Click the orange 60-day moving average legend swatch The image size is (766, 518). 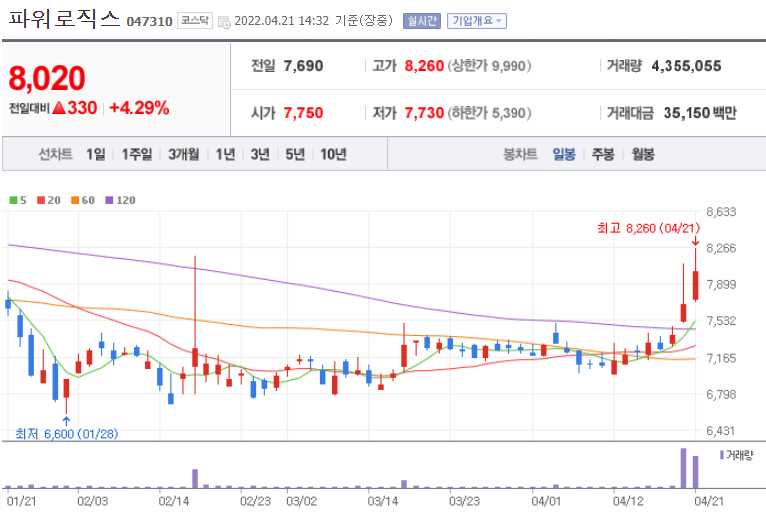[75, 200]
